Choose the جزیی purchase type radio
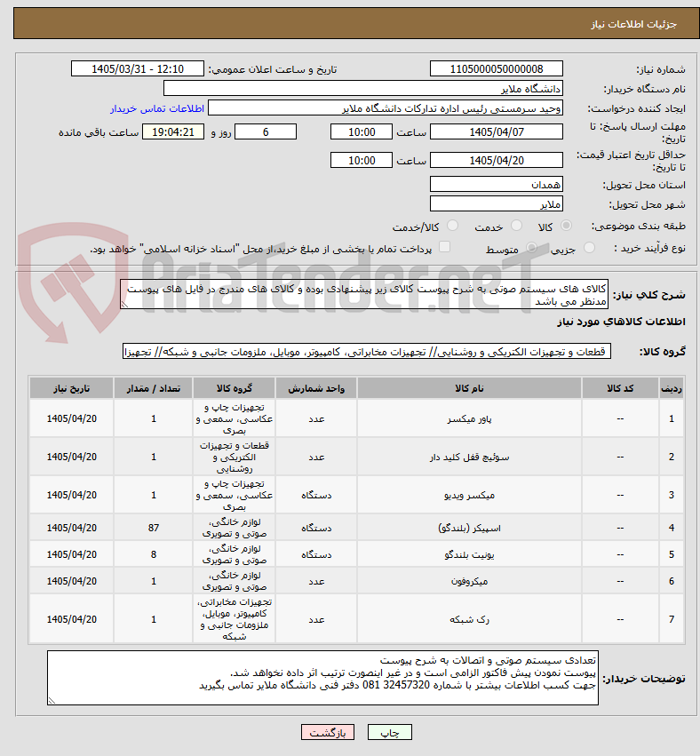The image size is (700, 756). pyautogui.click(x=589, y=248)
